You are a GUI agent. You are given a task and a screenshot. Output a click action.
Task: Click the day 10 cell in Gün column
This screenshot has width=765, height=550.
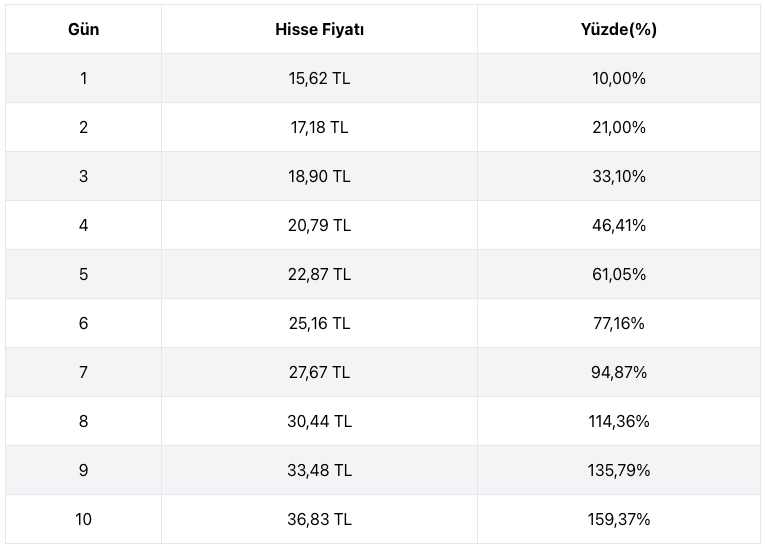(83, 519)
